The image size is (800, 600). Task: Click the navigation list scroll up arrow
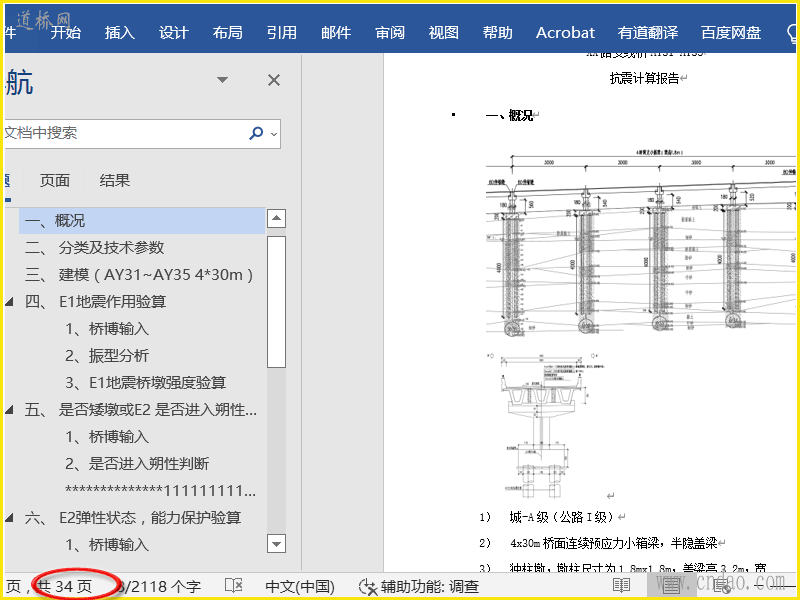pyautogui.click(x=276, y=218)
